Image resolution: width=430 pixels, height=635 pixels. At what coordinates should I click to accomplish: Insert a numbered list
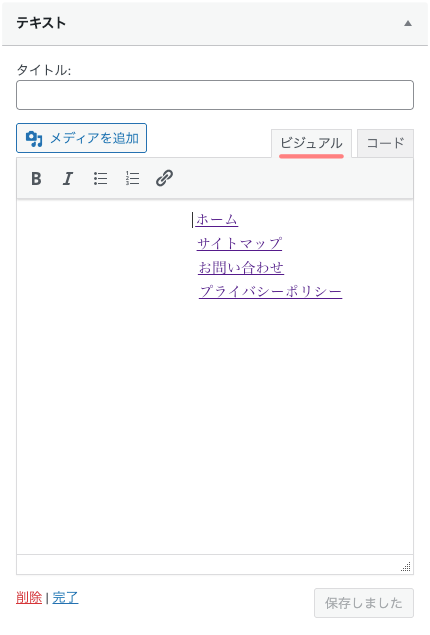(x=132, y=179)
